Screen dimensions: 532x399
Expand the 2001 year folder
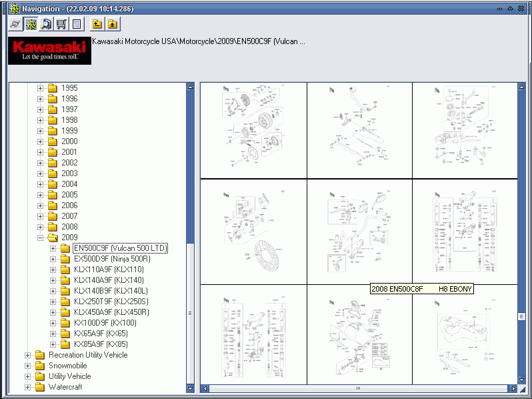click(x=40, y=152)
